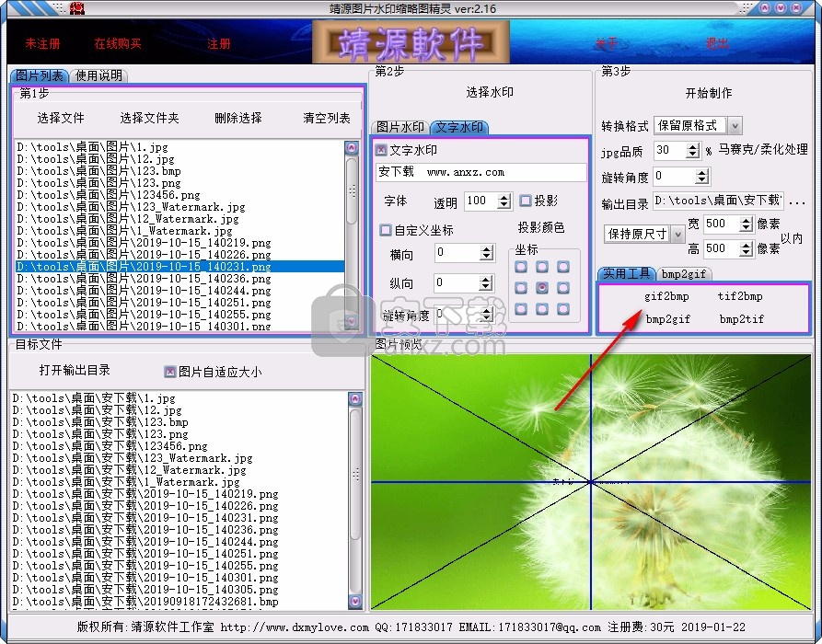This screenshot has width=822, height=644.
Task: Click the 输出目录 path field
Action: click(718, 201)
